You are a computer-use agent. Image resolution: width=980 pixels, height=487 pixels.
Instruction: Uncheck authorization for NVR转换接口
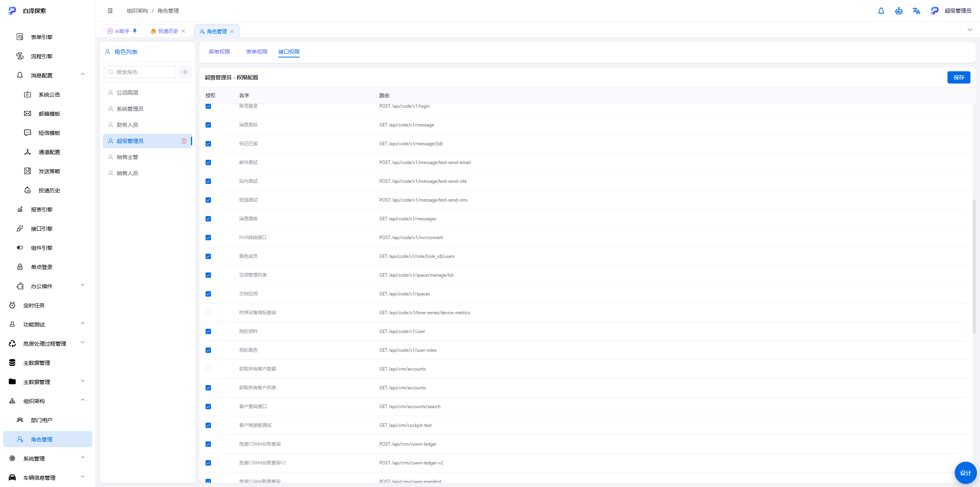[x=208, y=238]
